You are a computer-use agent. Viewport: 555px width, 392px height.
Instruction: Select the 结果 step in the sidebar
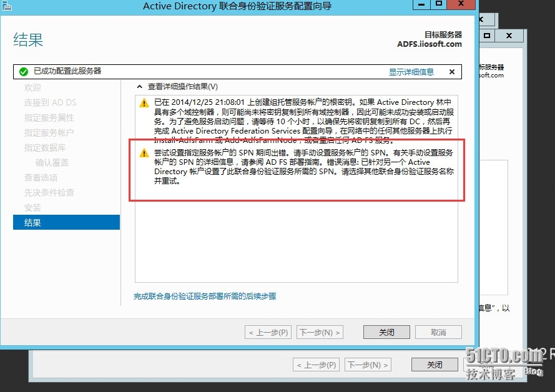(67, 222)
